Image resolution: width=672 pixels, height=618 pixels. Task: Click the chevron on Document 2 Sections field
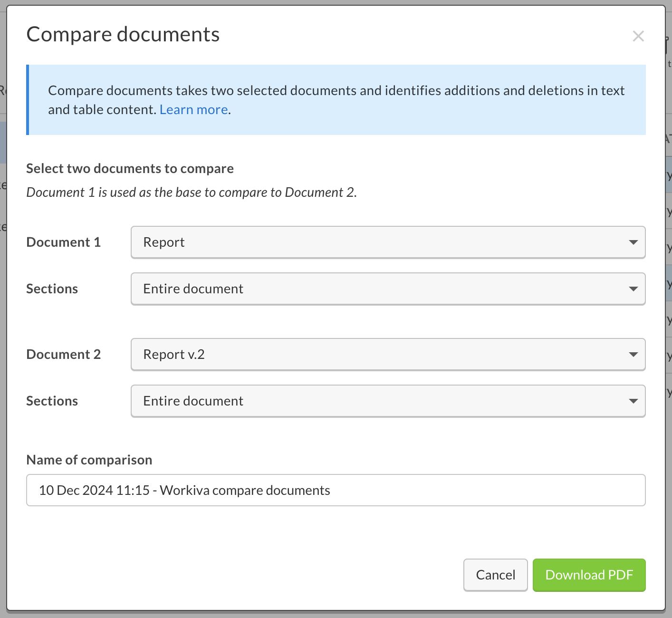(x=633, y=401)
